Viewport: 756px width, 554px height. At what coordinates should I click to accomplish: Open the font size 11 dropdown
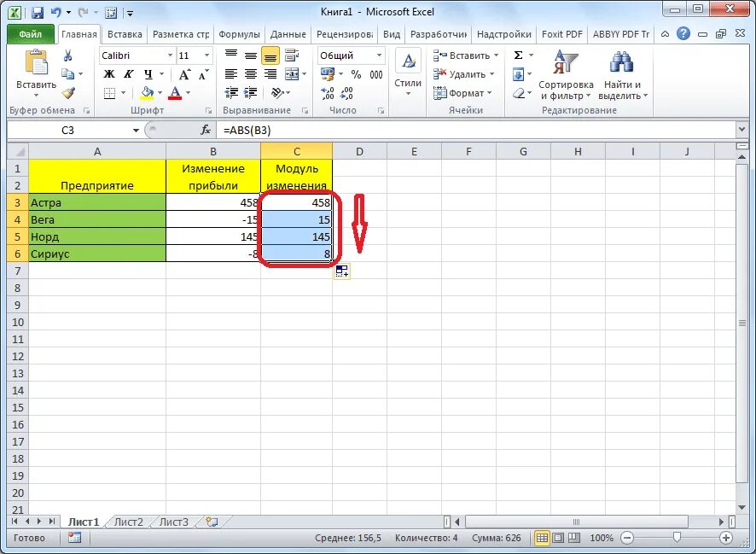pos(206,55)
